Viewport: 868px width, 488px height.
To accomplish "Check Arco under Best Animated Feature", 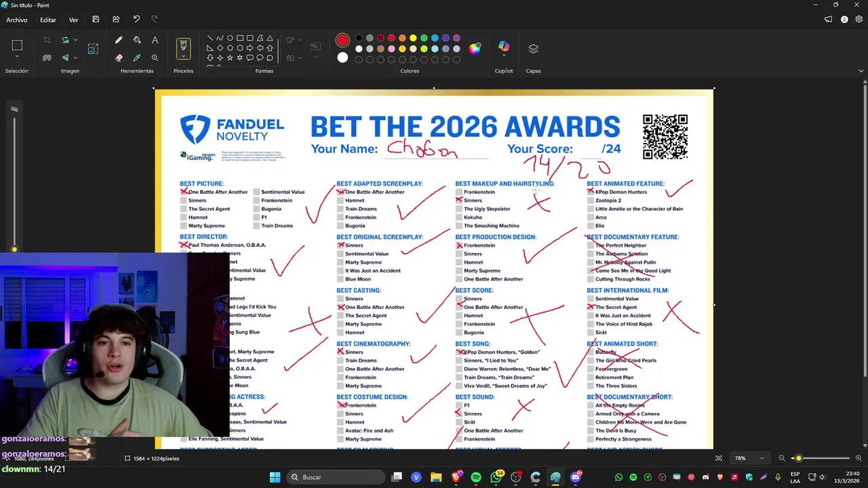I will click(590, 218).
